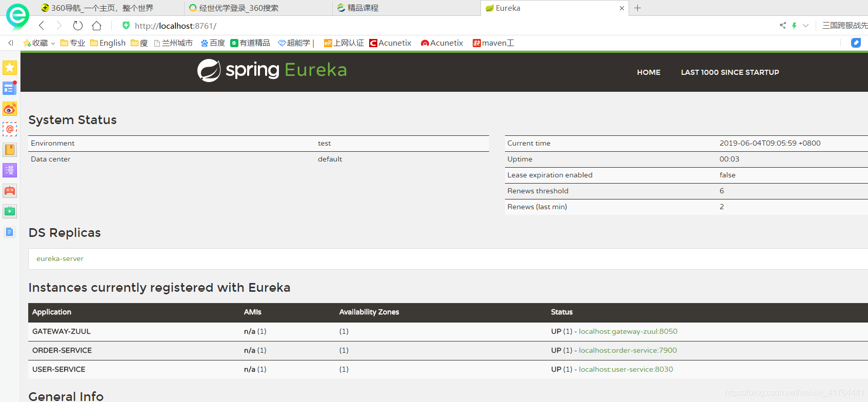Click the Environment value test
Viewport: 868px width, 402px height.
click(x=325, y=143)
